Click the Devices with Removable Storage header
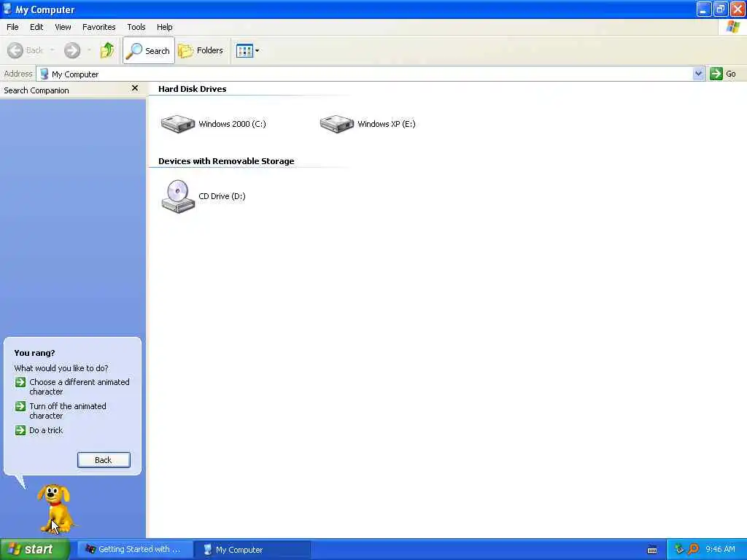Image resolution: width=747 pixels, height=560 pixels. [x=226, y=161]
